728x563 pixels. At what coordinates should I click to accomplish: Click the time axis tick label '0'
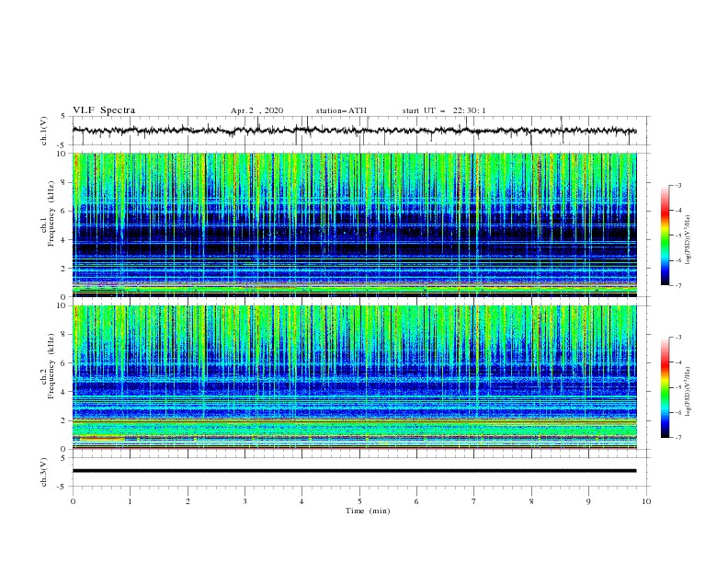73,501
